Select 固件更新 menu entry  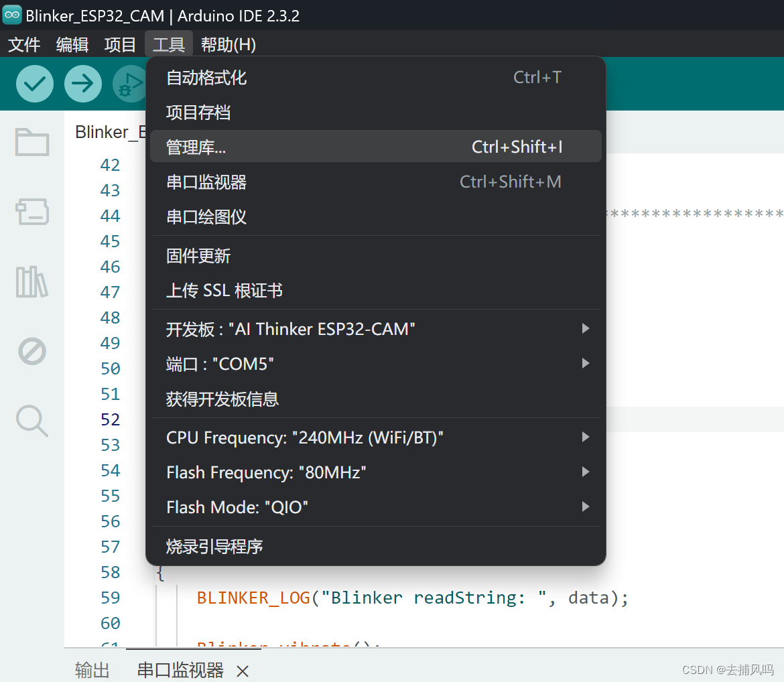375,255
